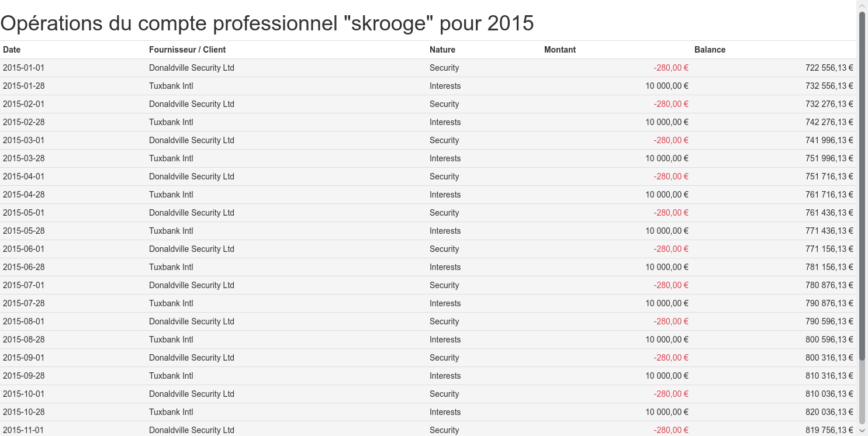The height and width of the screenshot is (436, 868).
Task: Click the vertical scrollbar thumb
Action: point(862,186)
